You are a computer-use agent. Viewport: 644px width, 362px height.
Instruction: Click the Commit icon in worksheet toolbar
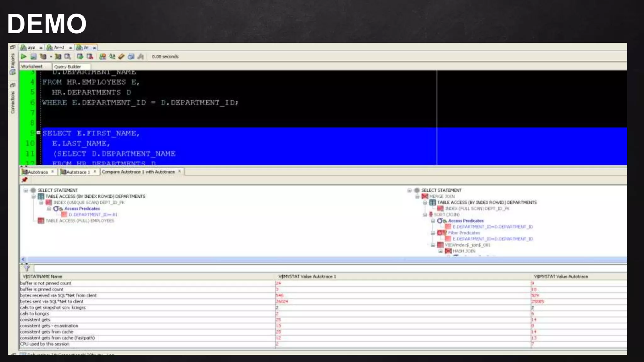[80, 57]
